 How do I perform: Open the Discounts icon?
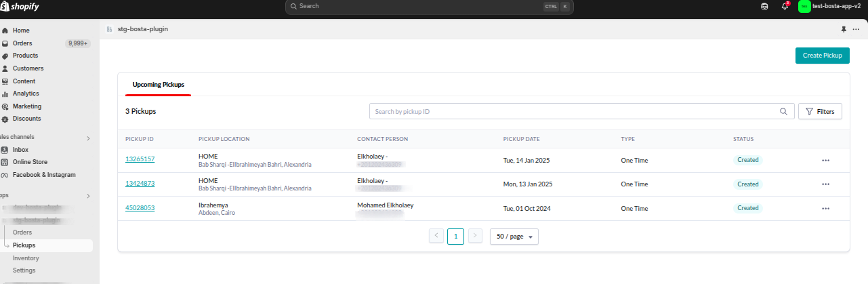5,119
